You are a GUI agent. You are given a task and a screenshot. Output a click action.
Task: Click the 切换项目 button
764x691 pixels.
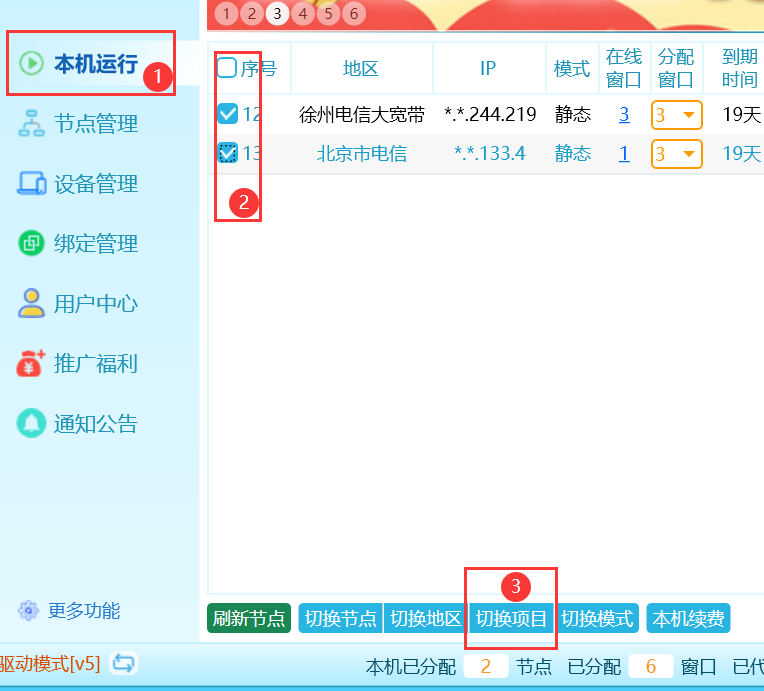[511, 619]
